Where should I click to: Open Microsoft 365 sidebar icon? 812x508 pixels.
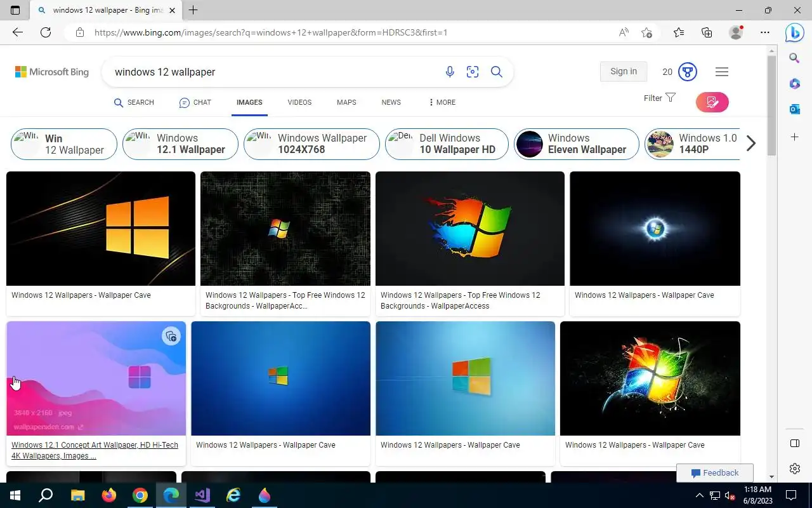tap(794, 84)
